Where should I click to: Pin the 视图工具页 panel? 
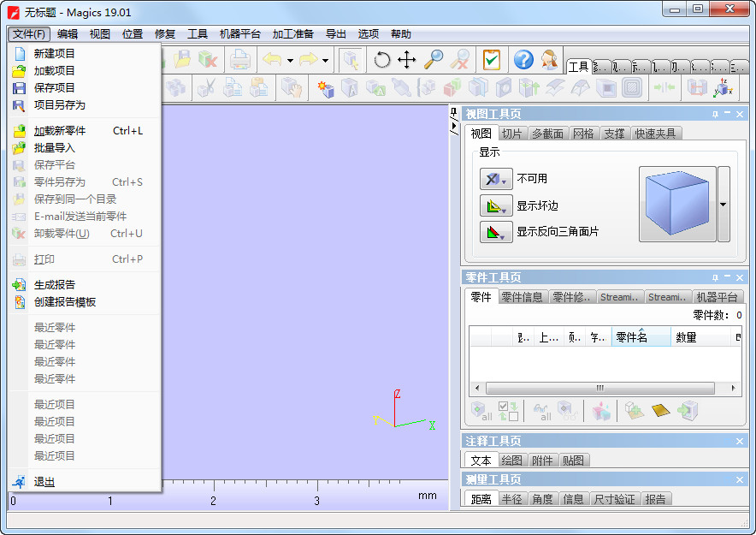pos(714,114)
